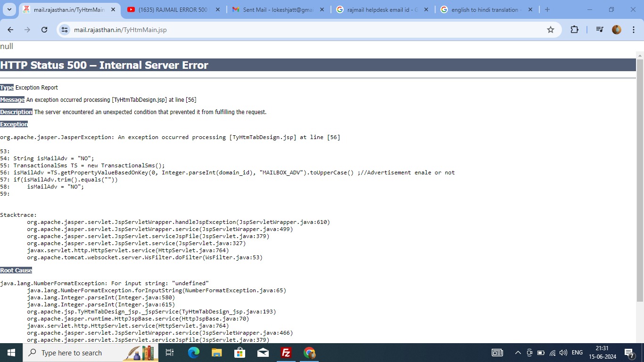Expand the tab search dropdown arrow

click(x=9, y=9)
